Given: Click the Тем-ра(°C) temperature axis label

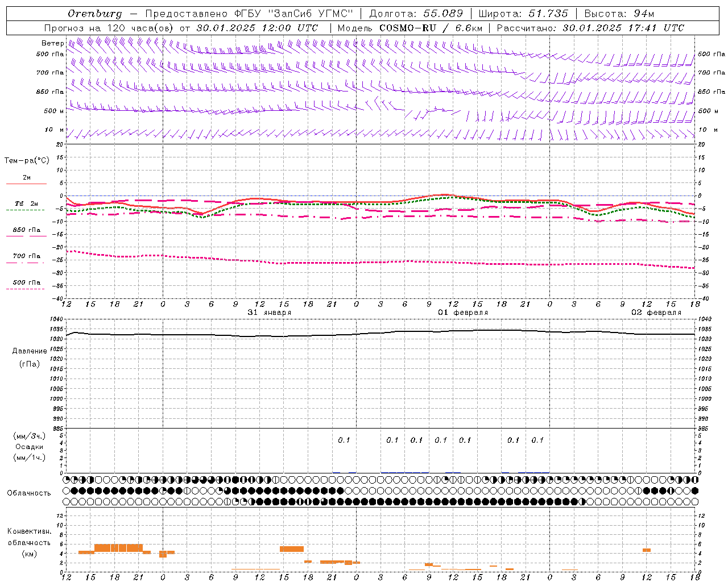Looking at the screenshot, I should tap(27, 161).
